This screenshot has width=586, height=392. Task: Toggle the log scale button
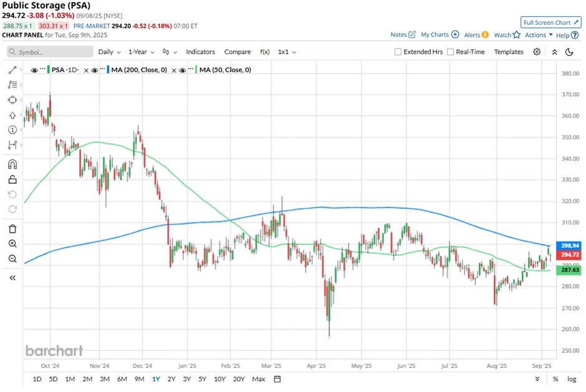pos(572,379)
